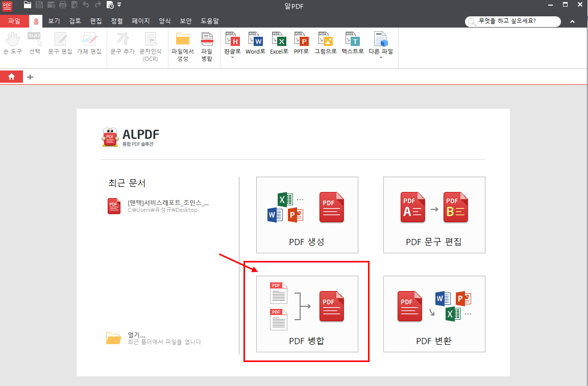This screenshot has width=588, height=386.
Task: Click 파일에서 생성 create from file icon
Action: [x=183, y=47]
